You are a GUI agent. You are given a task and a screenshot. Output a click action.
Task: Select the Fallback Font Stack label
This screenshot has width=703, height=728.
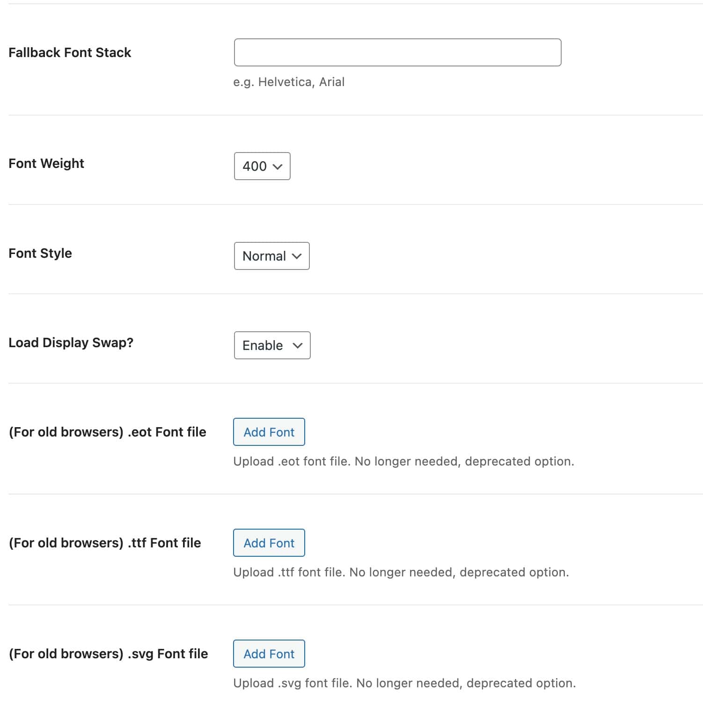70,52
